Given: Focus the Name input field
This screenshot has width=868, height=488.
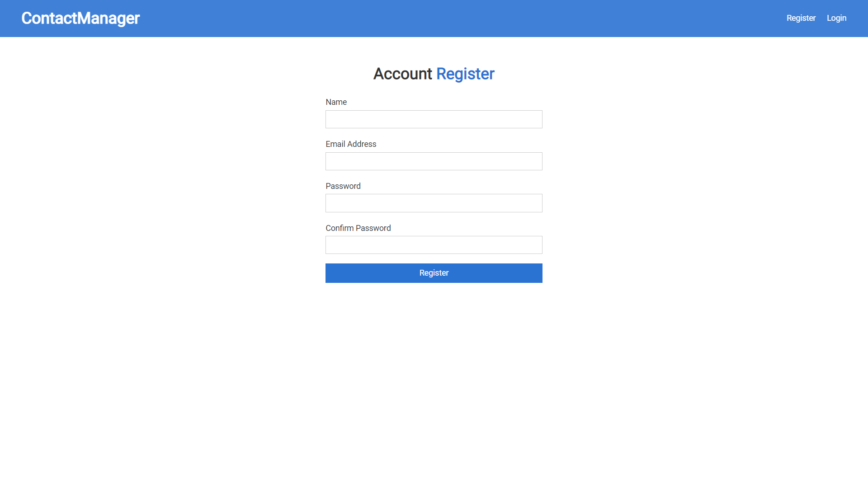Looking at the screenshot, I should tap(434, 119).
